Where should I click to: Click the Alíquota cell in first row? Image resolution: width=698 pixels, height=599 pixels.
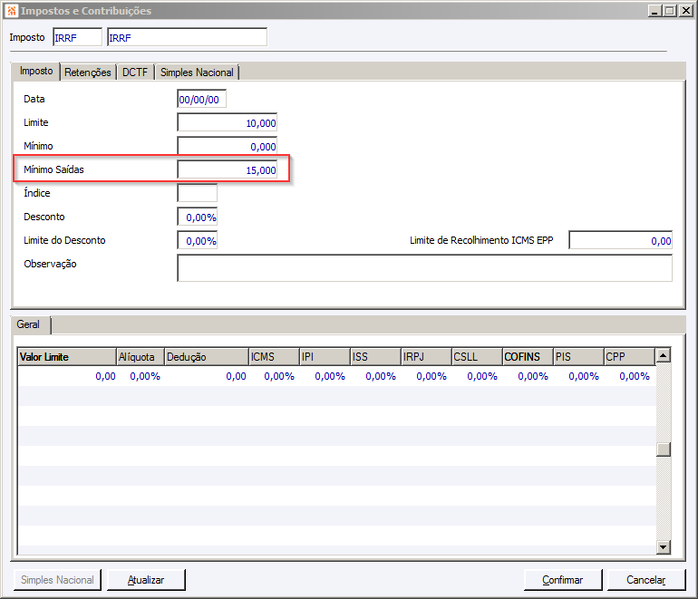pos(141,376)
